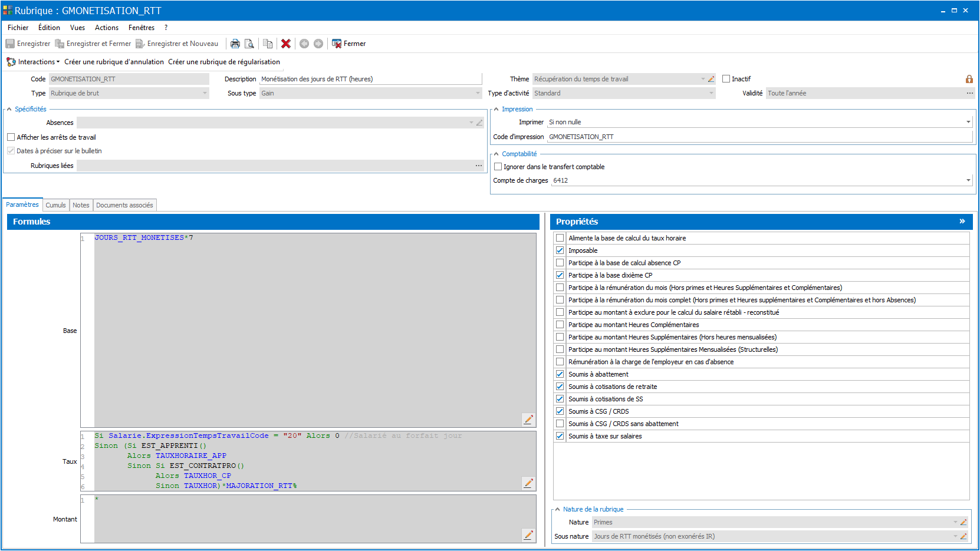Click the duplicate/copy document icon
This screenshot has width=980, height=551.
coord(268,44)
